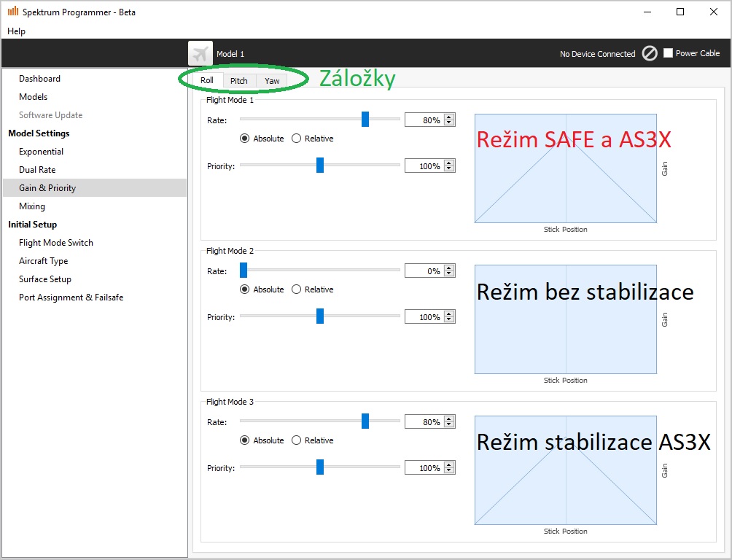Select Absolute radio in Flight Mode 2
732x560 pixels.
pyautogui.click(x=245, y=289)
